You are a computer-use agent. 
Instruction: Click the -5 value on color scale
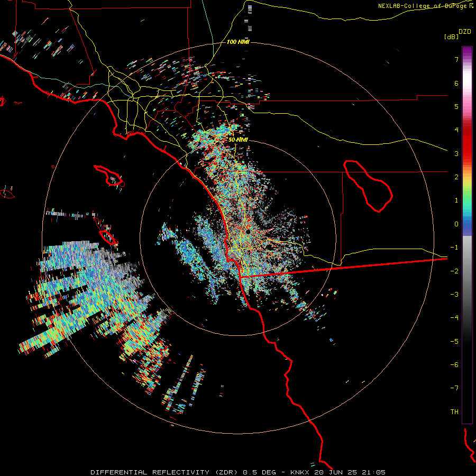click(x=454, y=341)
